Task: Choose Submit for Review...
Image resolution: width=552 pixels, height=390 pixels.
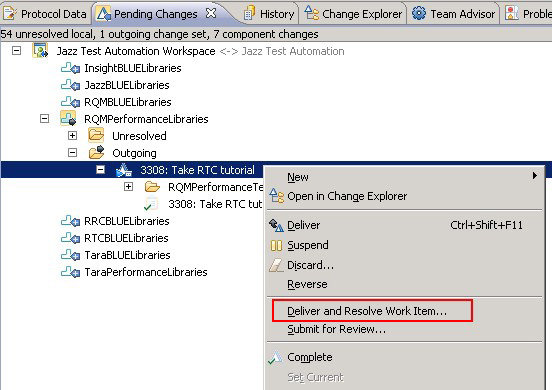Action: [404, 329]
